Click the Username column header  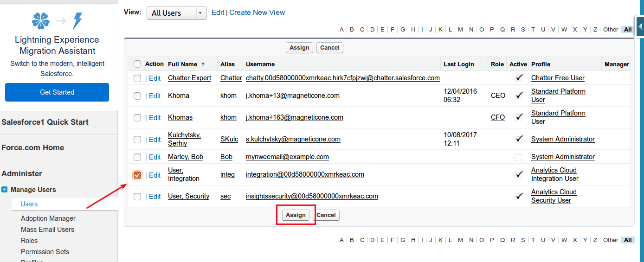tap(260, 64)
